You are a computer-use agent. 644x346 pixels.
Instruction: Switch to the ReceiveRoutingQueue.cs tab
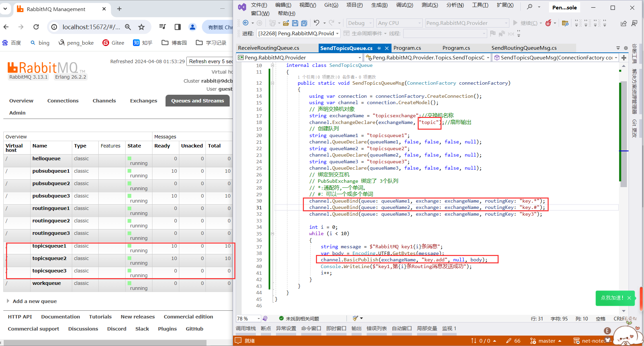point(269,48)
